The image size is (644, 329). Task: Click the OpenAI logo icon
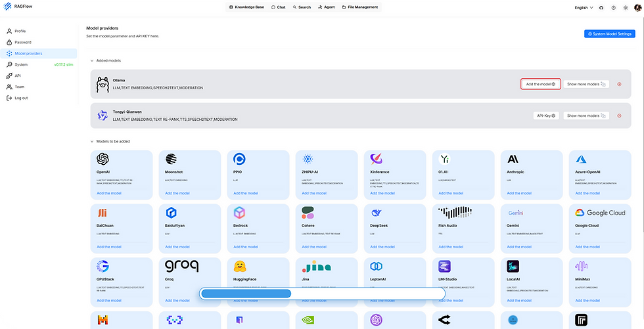click(x=103, y=159)
